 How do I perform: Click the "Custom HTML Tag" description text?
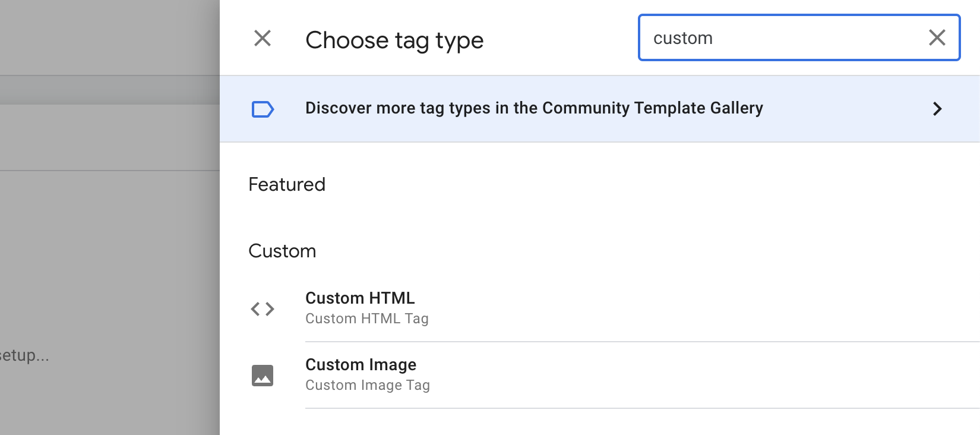point(366,319)
